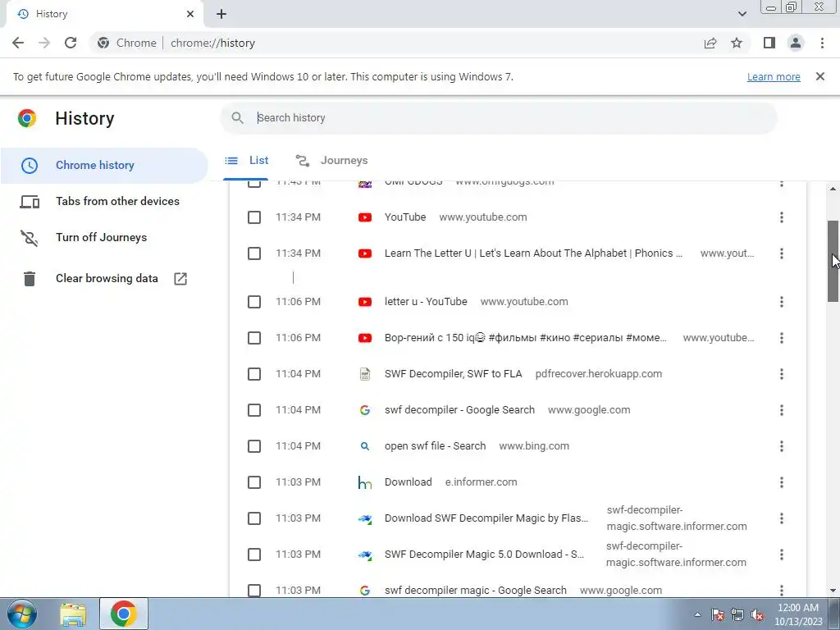840x630 pixels.
Task: Open actions menu for YouTube www.youtube.com entry
Action: point(782,217)
